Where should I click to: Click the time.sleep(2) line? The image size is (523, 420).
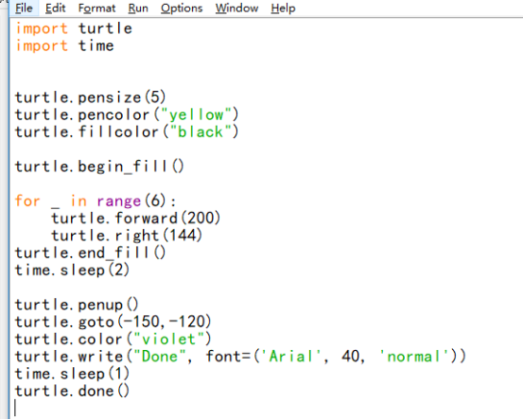tap(72, 270)
